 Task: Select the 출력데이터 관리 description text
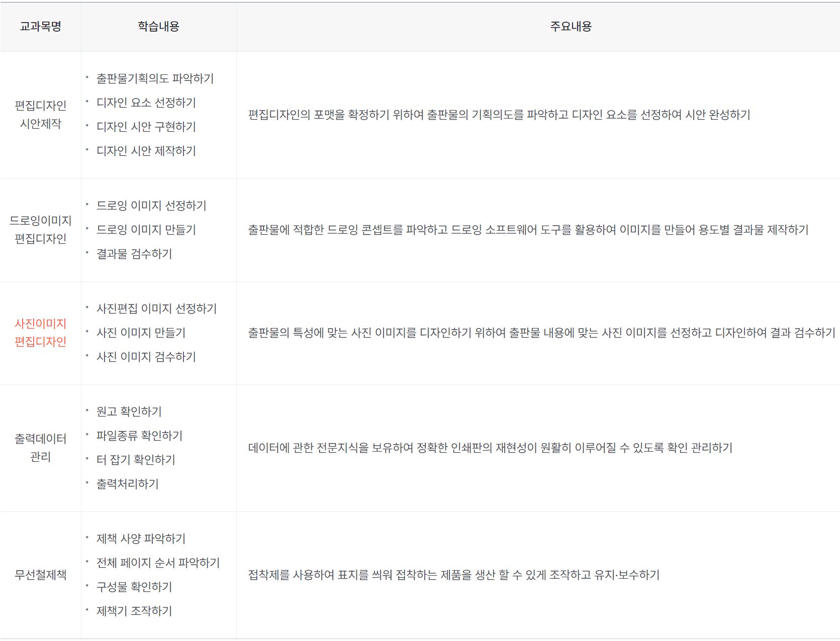coord(491,448)
